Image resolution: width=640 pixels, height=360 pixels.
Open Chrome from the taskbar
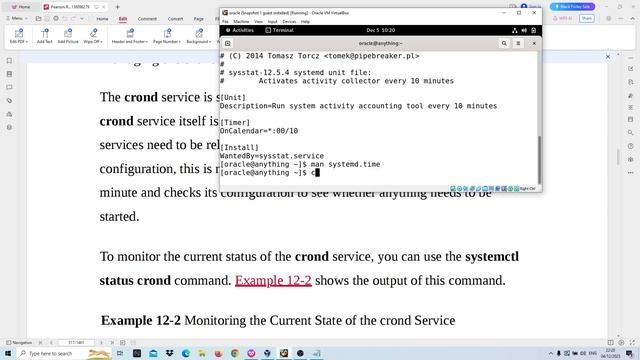[x=235, y=353]
